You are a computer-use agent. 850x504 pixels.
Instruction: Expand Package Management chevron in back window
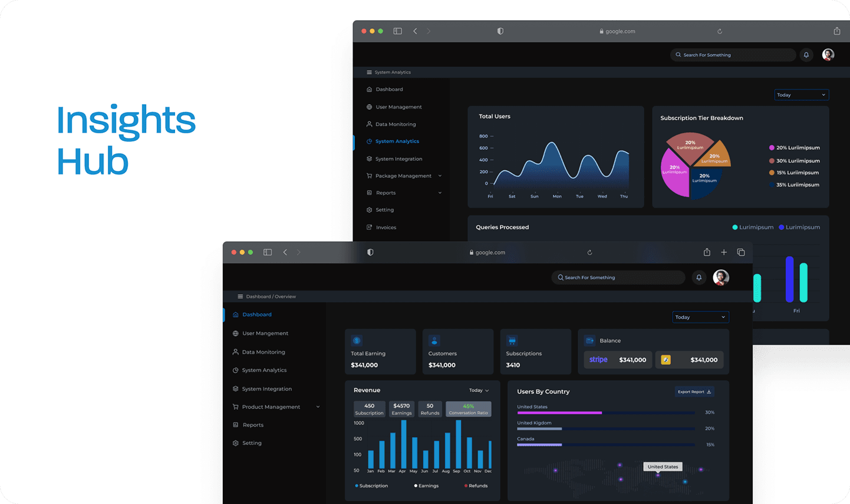point(440,176)
